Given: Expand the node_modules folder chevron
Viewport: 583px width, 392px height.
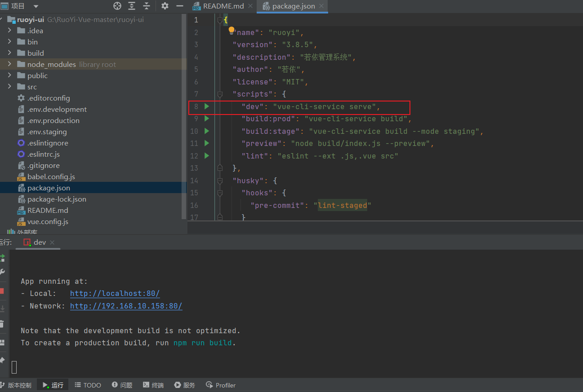Looking at the screenshot, I should click(9, 64).
